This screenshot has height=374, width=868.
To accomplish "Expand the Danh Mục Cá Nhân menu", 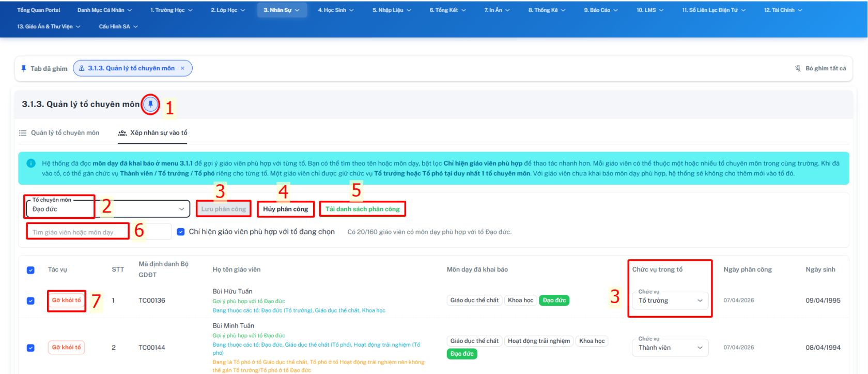I will pyautogui.click(x=104, y=10).
